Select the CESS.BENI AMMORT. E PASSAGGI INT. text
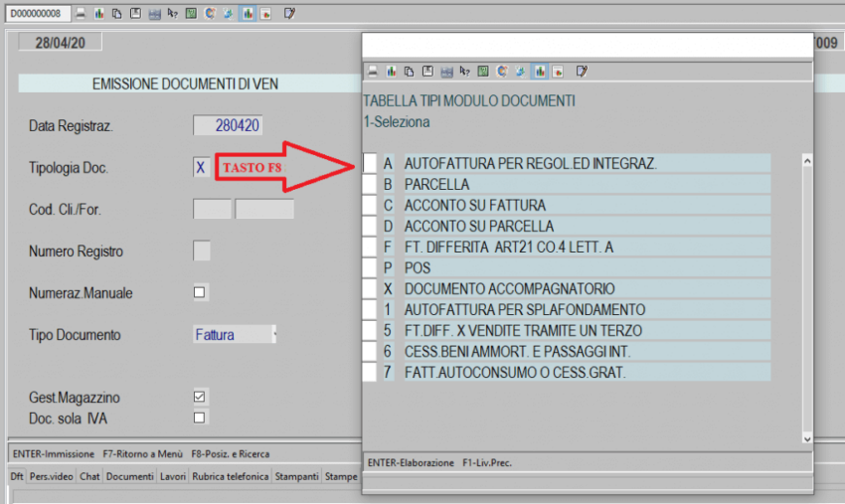The height and width of the screenshot is (504, 845). click(x=517, y=352)
